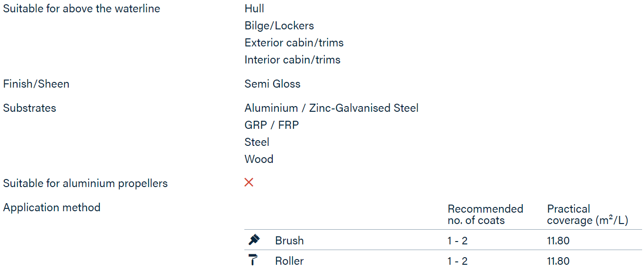Image resolution: width=644 pixels, height=269 pixels.
Task: Click the GRP / FRP substrate
Action: tap(272, 125)
